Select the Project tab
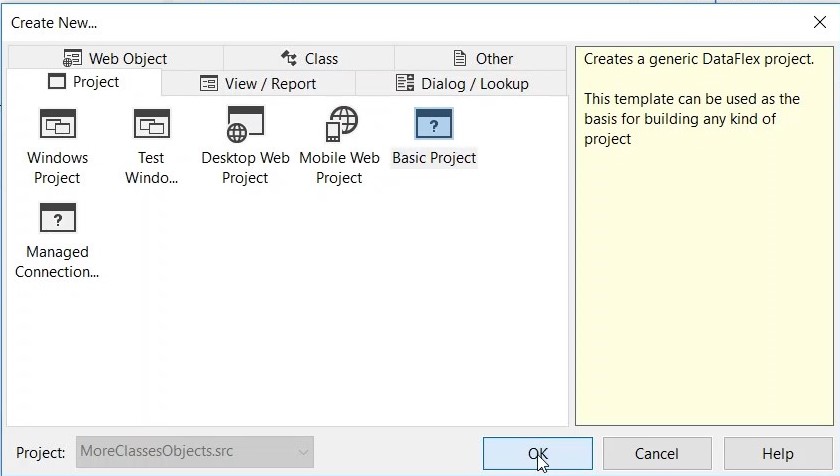 [x=84, y=82]
